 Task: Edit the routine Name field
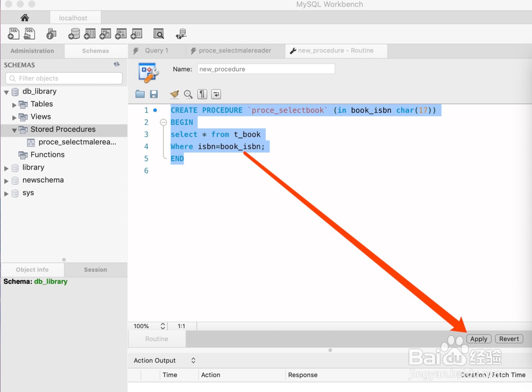[266, 69]
